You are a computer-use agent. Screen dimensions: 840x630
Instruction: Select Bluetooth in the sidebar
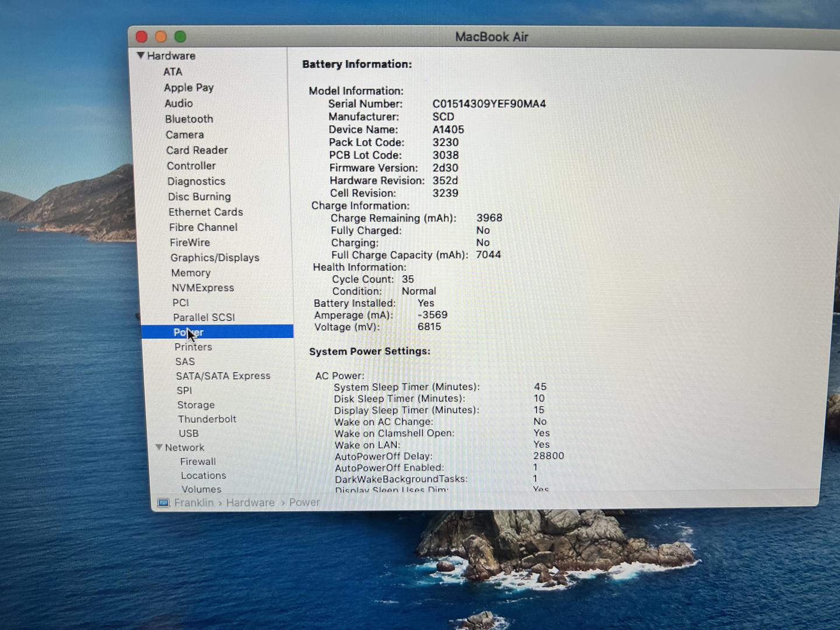click(x=189, y=119)
